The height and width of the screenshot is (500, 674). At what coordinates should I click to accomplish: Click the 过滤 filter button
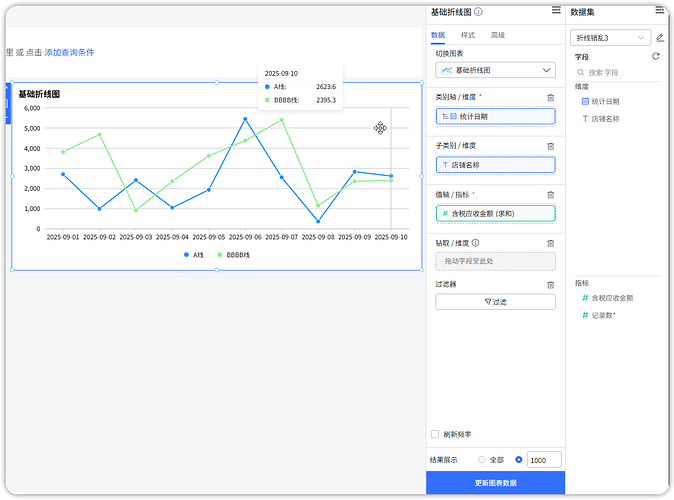[495, 302]
